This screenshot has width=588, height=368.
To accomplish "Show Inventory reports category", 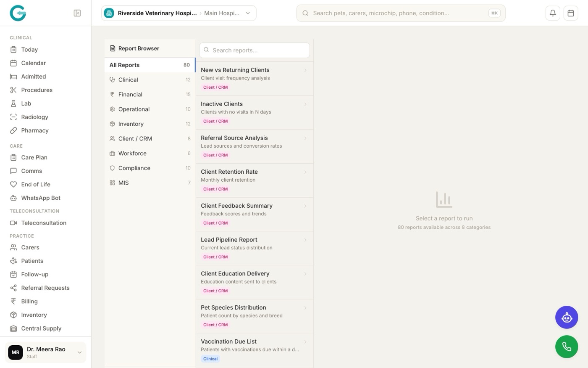I will click(150, 124).
